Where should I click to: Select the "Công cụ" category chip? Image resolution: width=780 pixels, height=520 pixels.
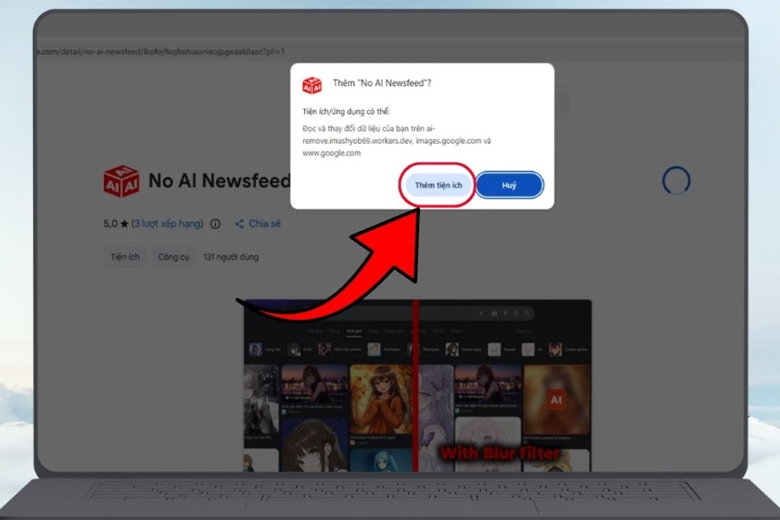click(174, 257)
